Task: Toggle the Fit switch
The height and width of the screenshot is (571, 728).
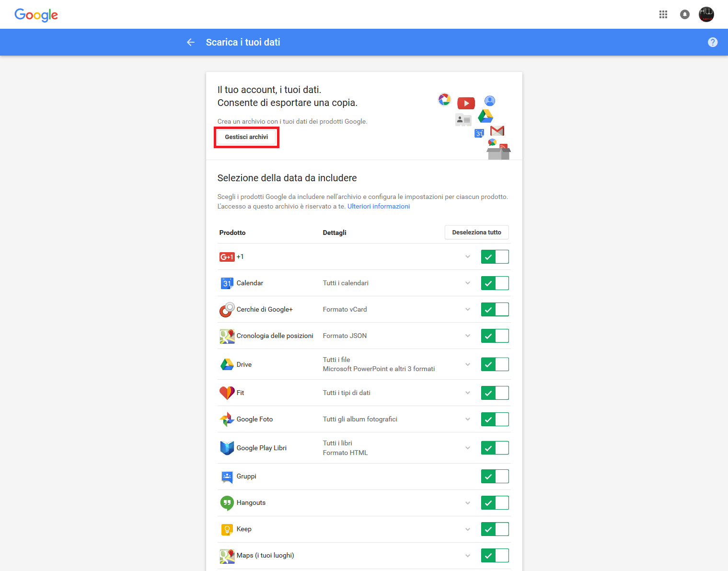Action: (x=495, y=393)
